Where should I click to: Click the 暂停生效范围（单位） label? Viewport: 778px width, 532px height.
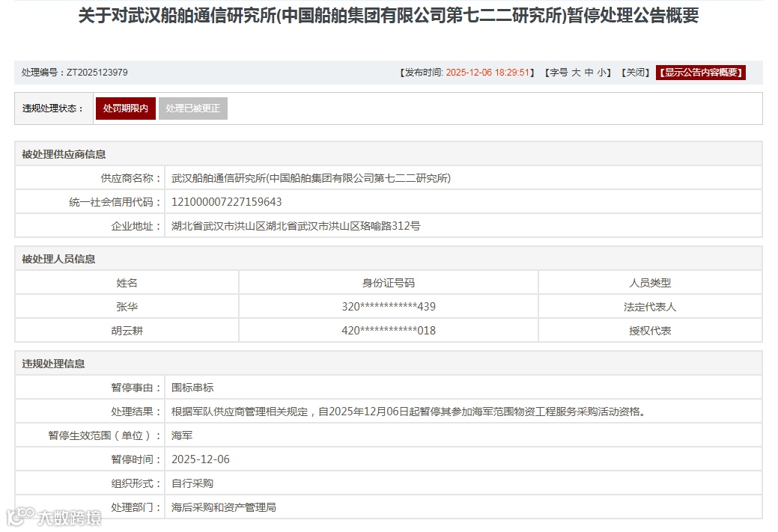pos(104,435)
